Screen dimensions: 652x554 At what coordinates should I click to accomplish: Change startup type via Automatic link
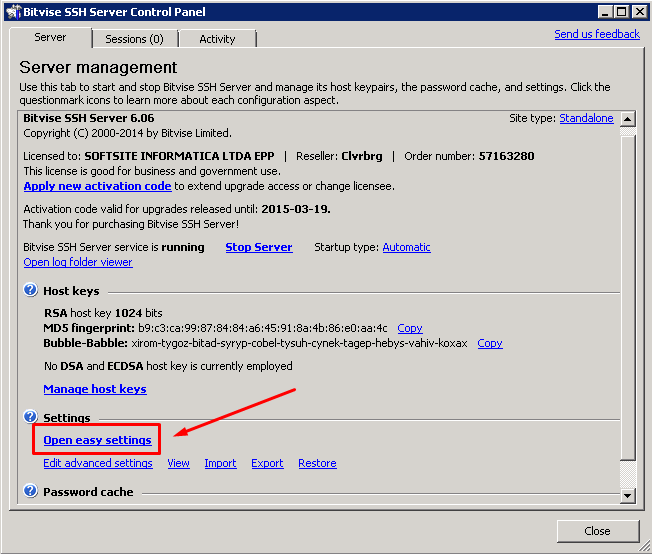(x=406, y=247)
